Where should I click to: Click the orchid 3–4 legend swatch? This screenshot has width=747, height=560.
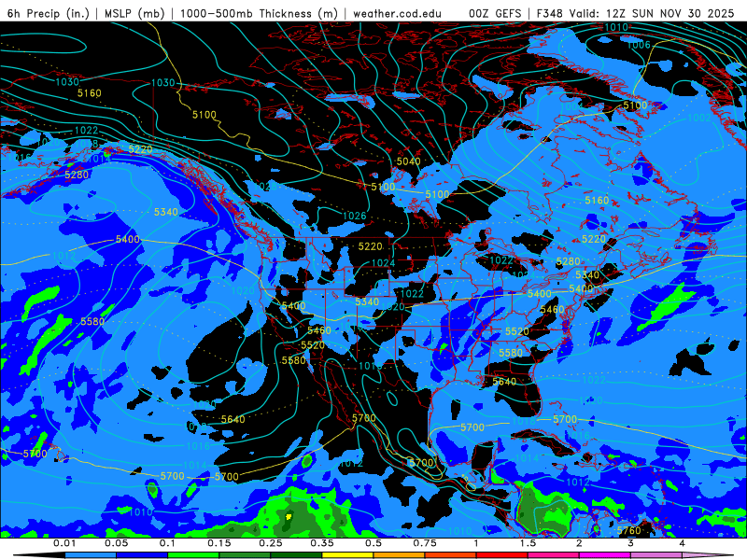tap(656, 555)
